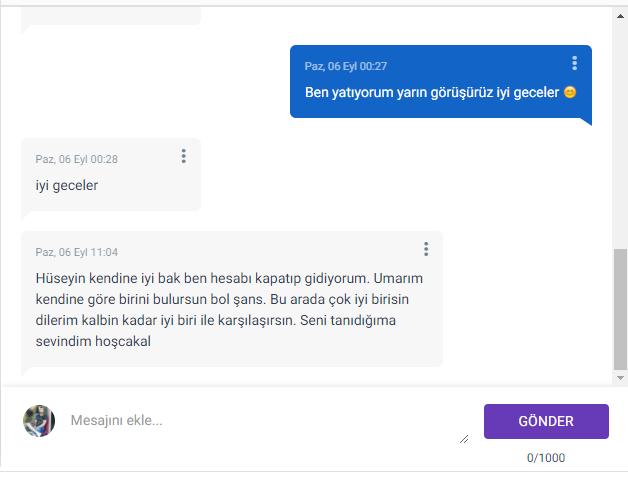Image resolution: width=628 pixels, height=481 pixels.
Task: Click the scrollbar up arrow
Action: (620, 16)
